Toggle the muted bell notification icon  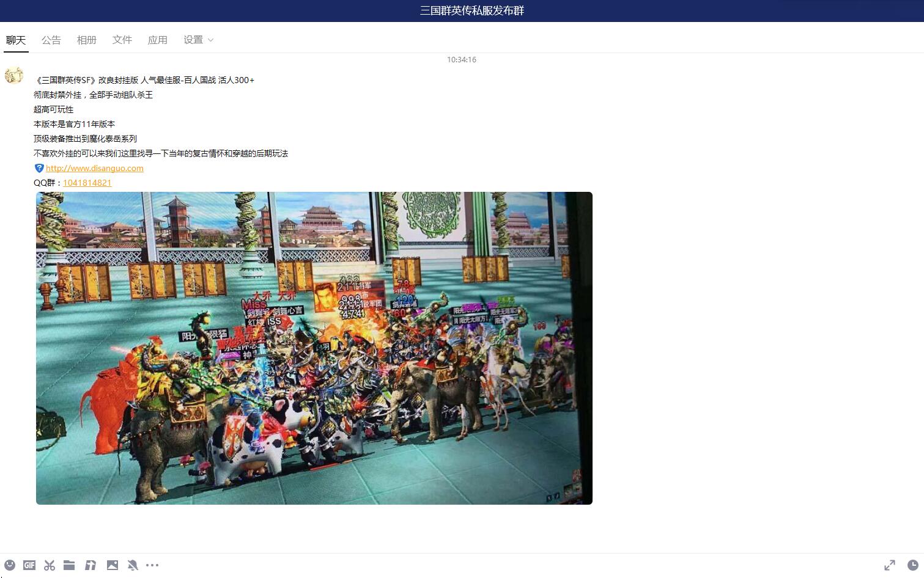coord(133,565)
